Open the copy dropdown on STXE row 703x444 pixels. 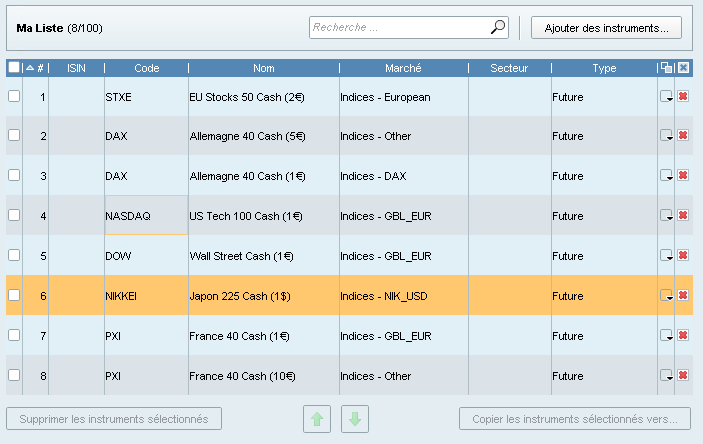666,97
